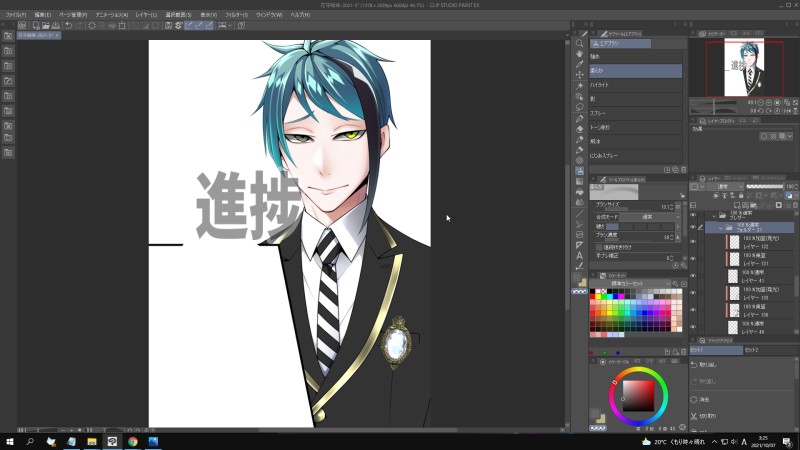Collapse the フォルダー 31 layer folder

click(720, 228)
